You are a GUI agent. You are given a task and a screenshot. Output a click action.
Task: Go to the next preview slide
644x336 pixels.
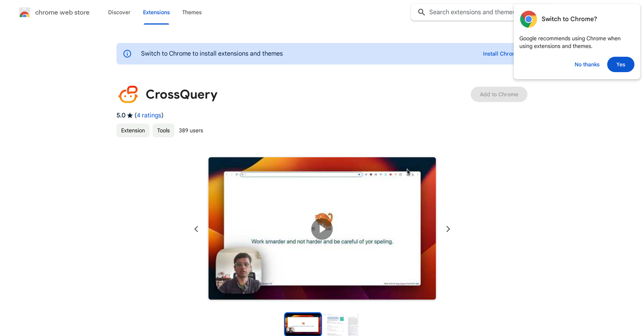[x=448, y=229]
